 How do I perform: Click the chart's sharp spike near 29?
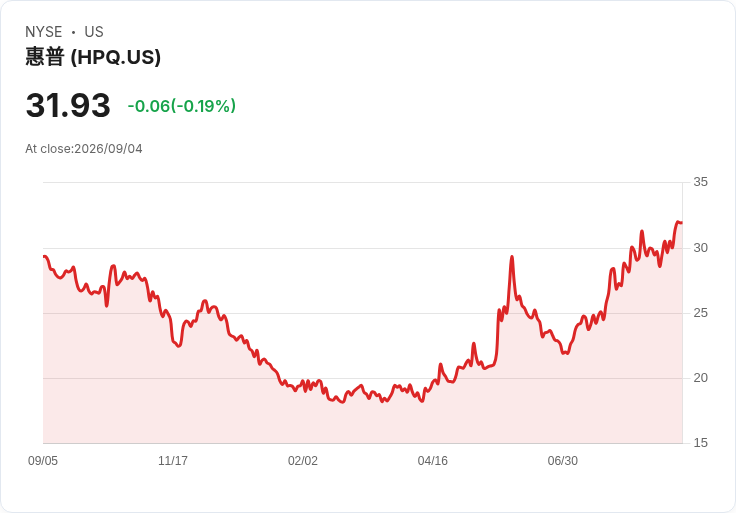tap(512, 257)
